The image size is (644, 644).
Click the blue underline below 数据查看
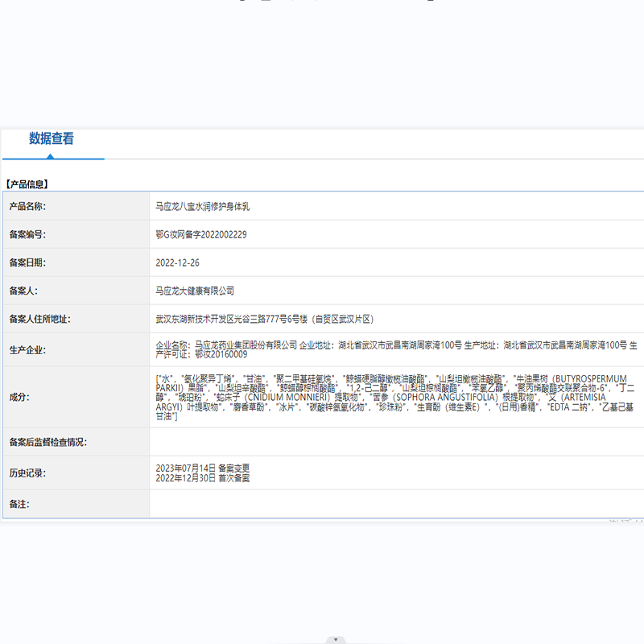point(54,159)
